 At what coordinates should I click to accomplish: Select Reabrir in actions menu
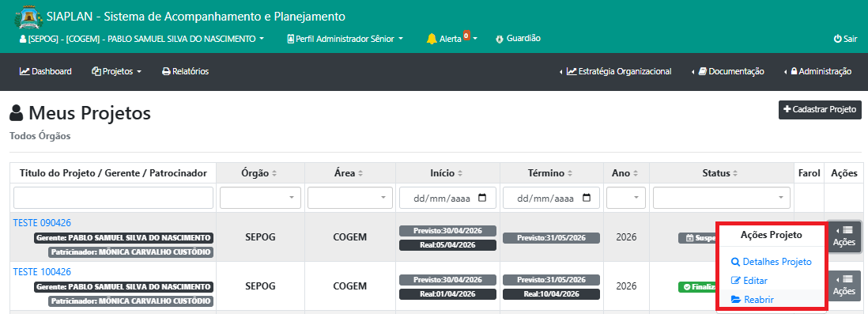pyautogui.click(x=753, y=300)
